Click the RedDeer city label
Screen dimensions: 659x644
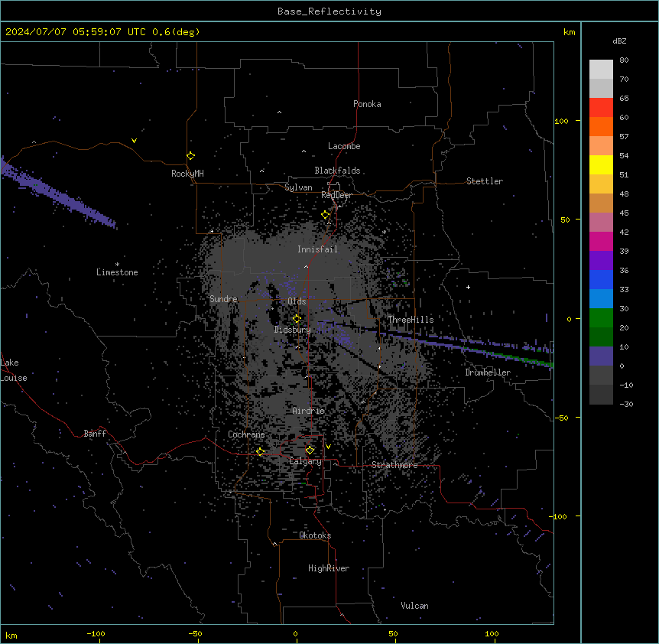point(336,195)
